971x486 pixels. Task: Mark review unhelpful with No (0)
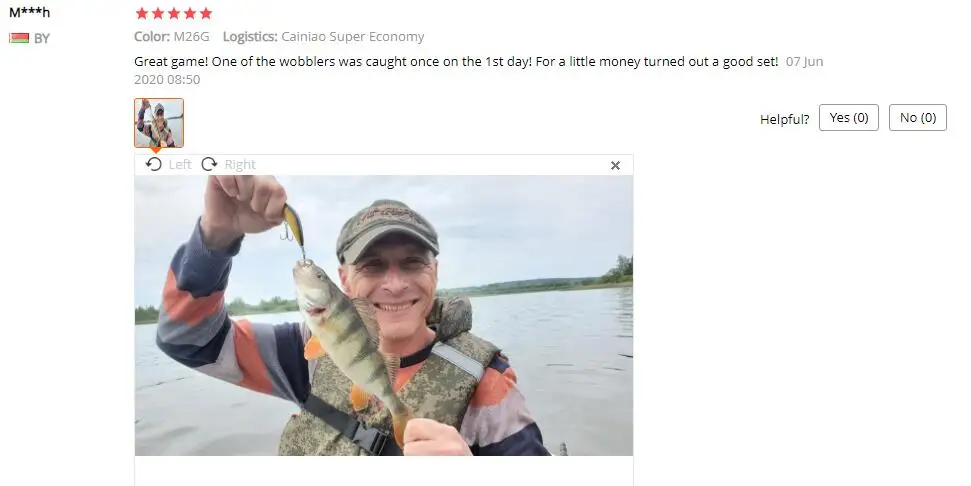click(918, 118)
